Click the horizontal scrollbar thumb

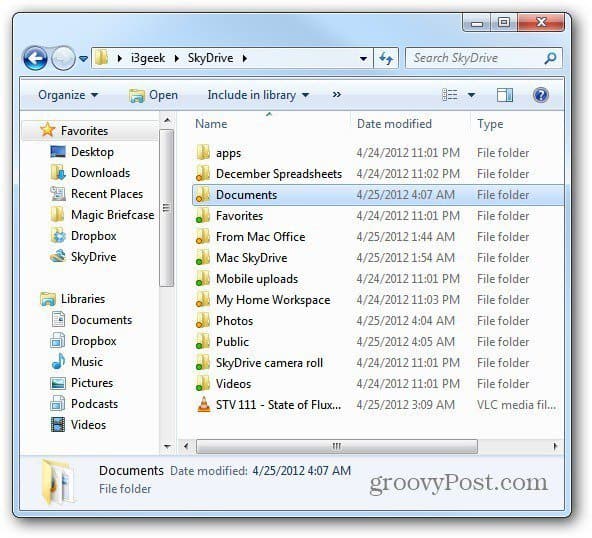coord(337,446)
